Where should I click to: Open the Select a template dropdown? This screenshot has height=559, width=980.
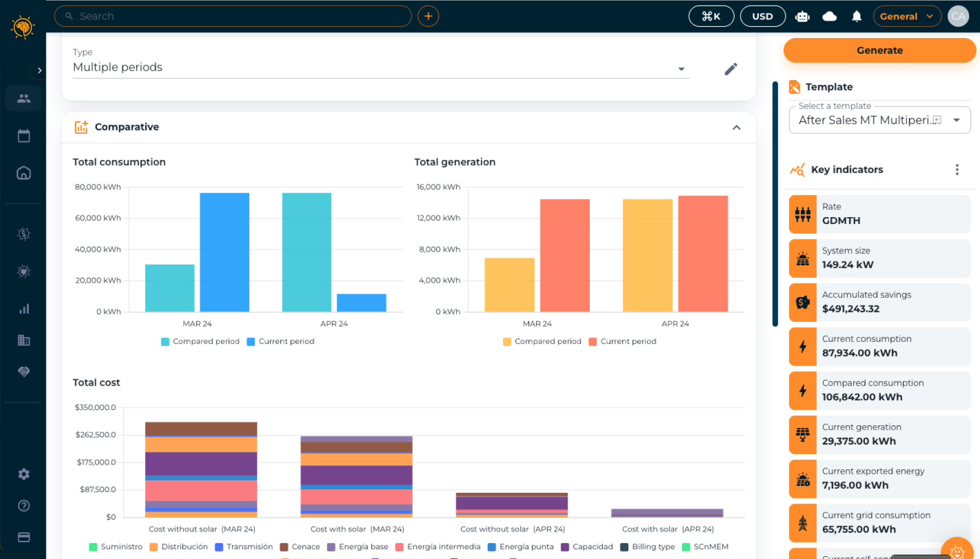pos(880,120)
